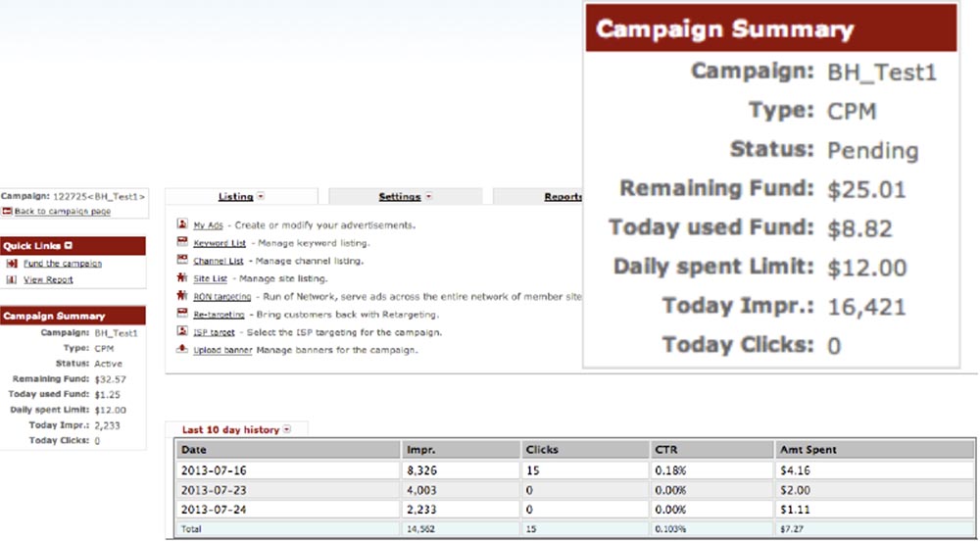Click the Channel List icon
Viewport: 980px width, 543px height.
[x=182, y=260]
